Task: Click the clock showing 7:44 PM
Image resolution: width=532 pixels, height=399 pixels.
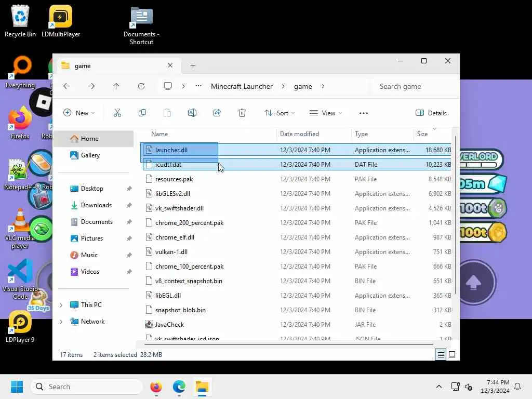Action: tap(495, 387)
